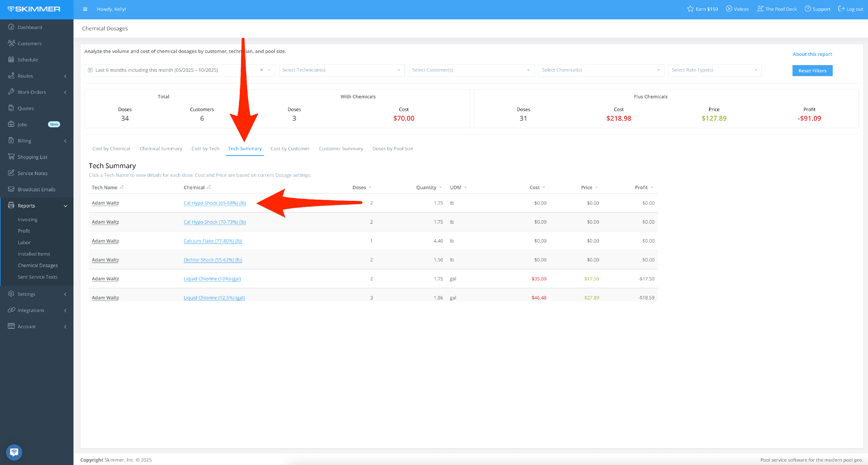Clear the date range with X icon
Image resolution: width=868 pixels, height=465 pixels.
click(x=262, y=70)
